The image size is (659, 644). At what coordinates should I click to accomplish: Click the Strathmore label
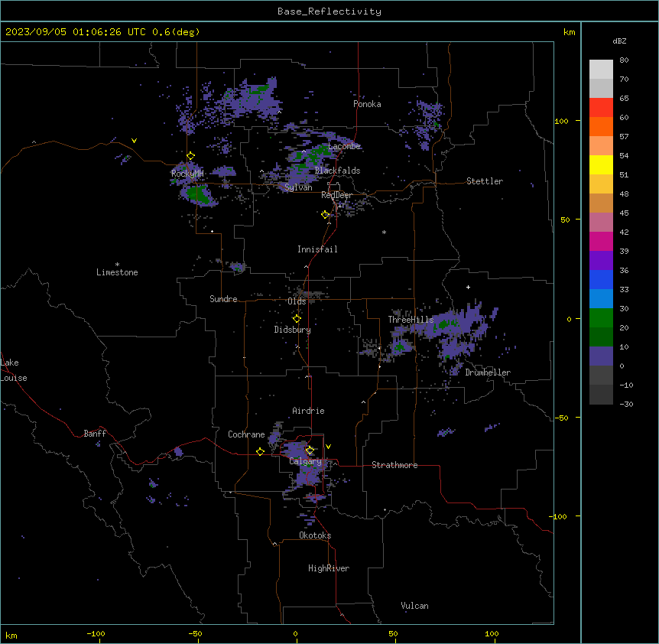click(x=394, y=465)
